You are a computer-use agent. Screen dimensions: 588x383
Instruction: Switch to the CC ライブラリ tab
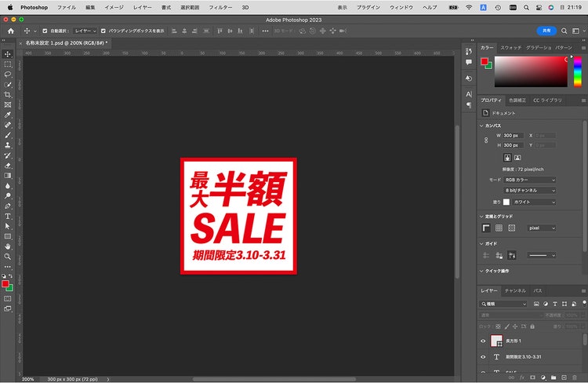coord(547,100)
